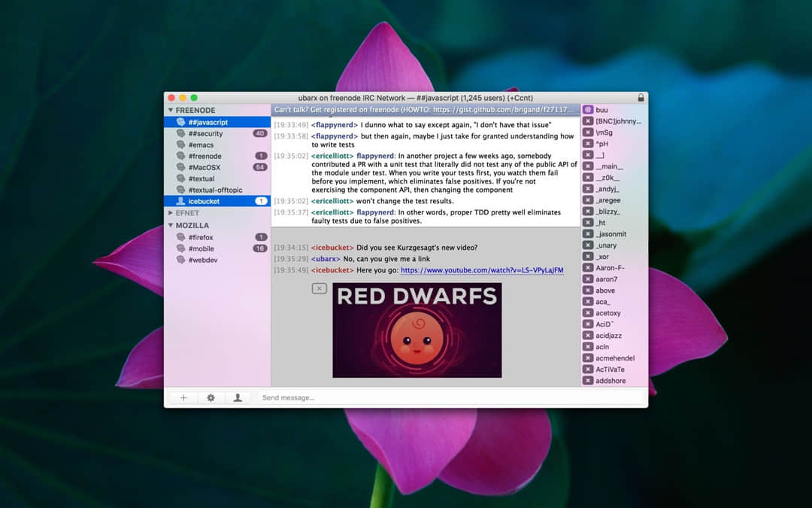Screen dimensions: 812x508
Task: Select the icebucket private message icon
Action: pos(180,201)
